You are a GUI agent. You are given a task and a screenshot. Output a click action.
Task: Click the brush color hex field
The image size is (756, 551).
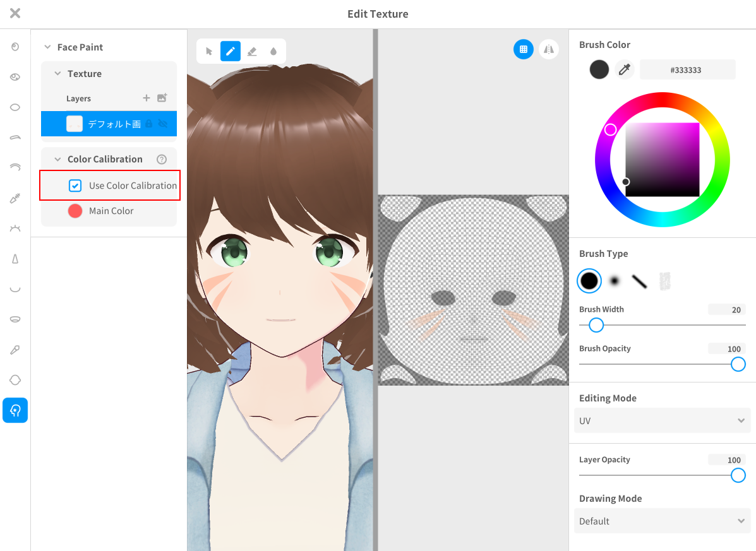coord(687,69)
